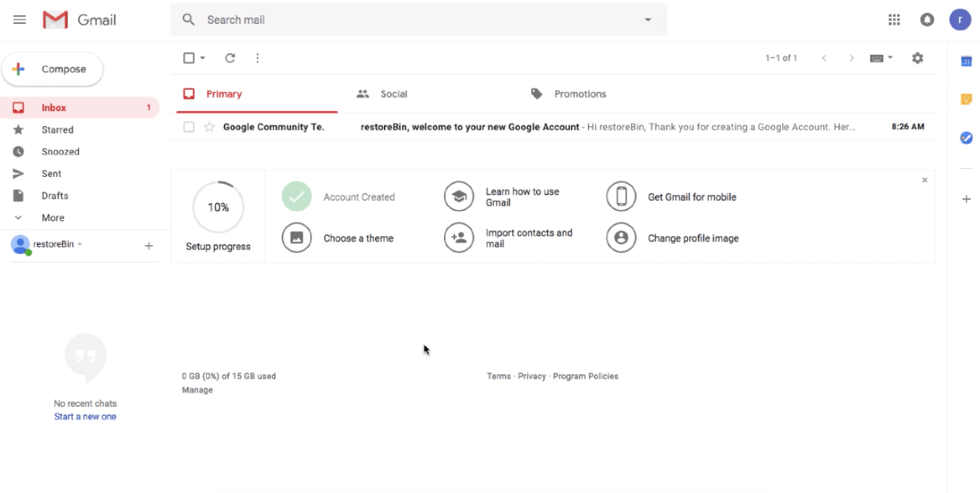This screenshot has width=980, height=493.
Task: Click the 'Choose a theme' label
Action: point(359,239)
